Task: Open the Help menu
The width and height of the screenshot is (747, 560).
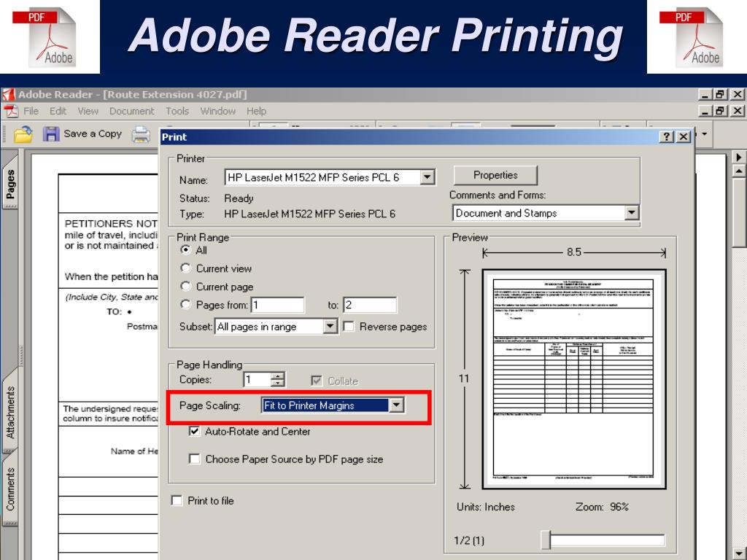Action: coord(256,111)
